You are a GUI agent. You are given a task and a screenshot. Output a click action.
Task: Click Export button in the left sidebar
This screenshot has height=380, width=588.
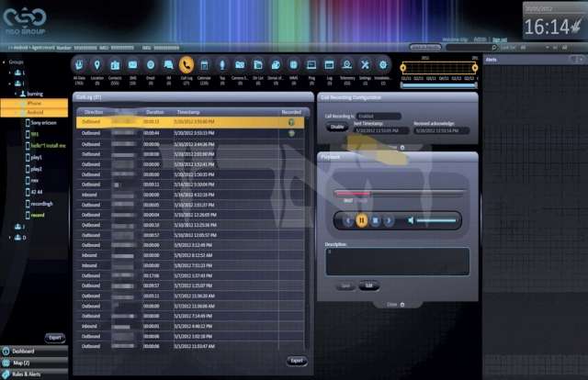pos(55,338)
